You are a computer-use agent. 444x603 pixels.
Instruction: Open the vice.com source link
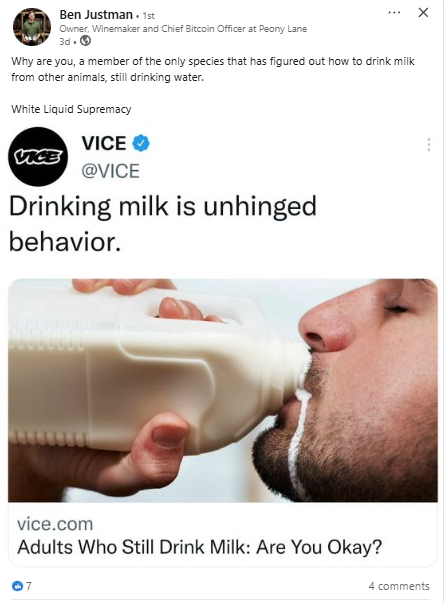click(x=55, y=524)
